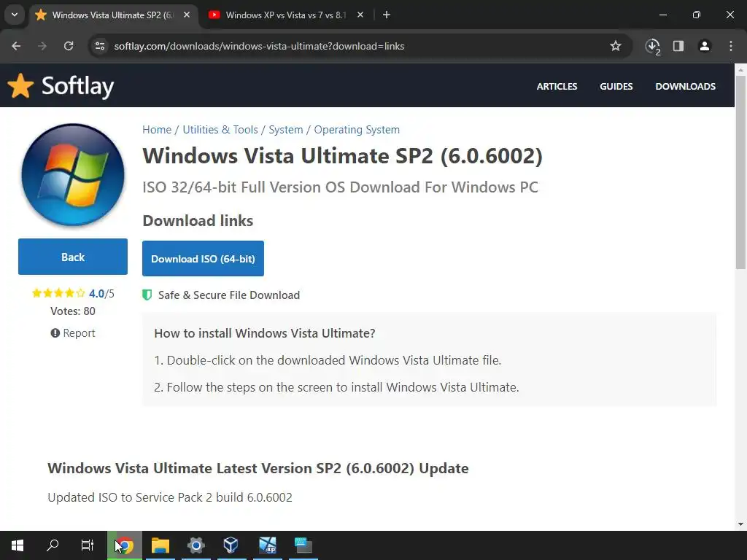Click the blue Back button
The height and width of the screenshot is (560, 747).
(x=73, y=257)
